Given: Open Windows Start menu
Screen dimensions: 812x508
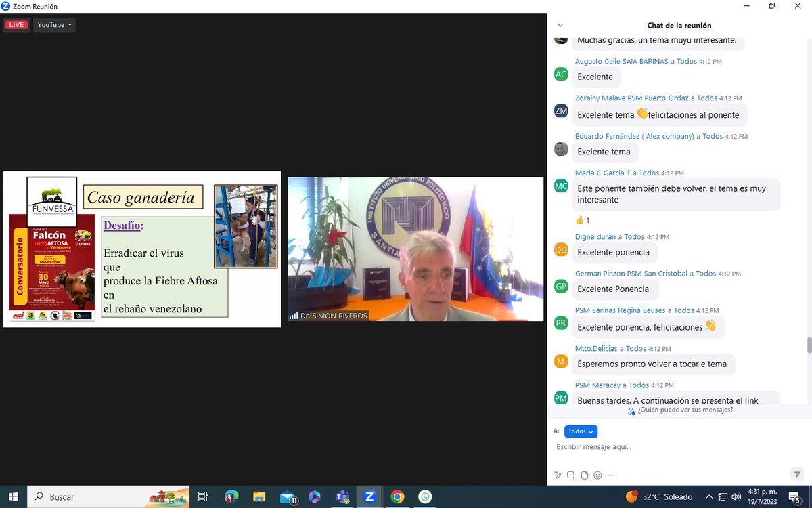Looking at the screenshot, I should [x=13, y=496].
